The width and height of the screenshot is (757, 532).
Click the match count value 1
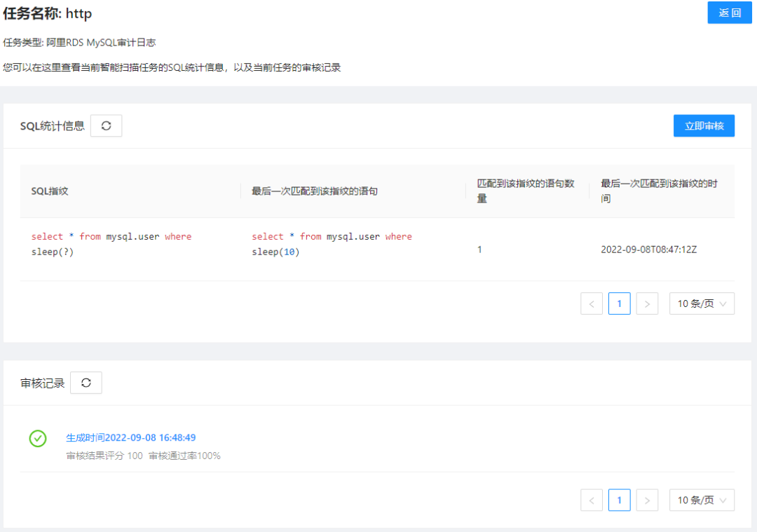pos(479,250)
